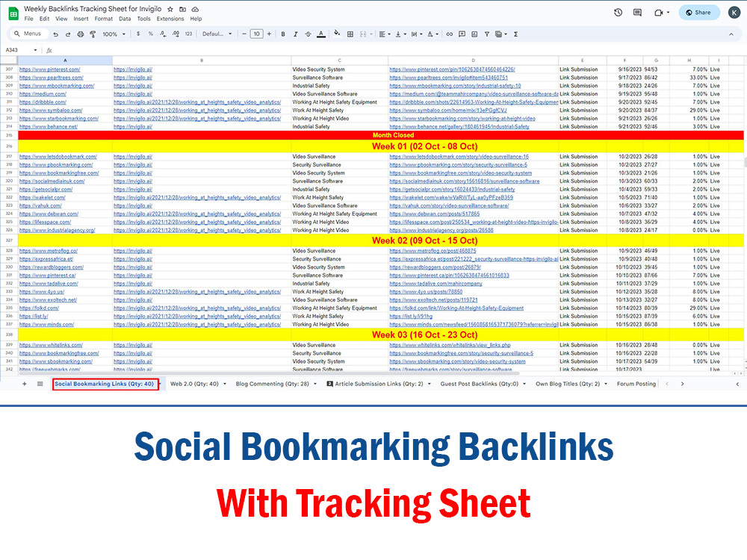Add a new sheet with plus icon

point(25,384)
